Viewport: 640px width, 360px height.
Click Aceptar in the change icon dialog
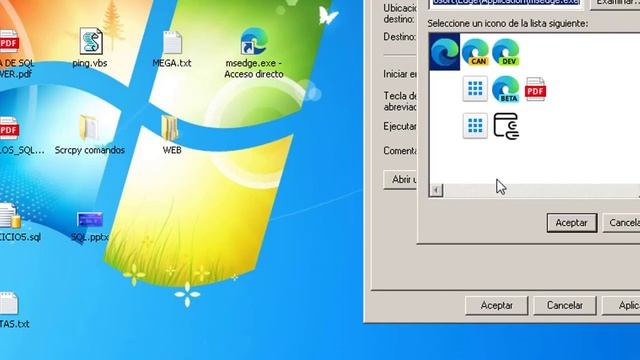571,223
